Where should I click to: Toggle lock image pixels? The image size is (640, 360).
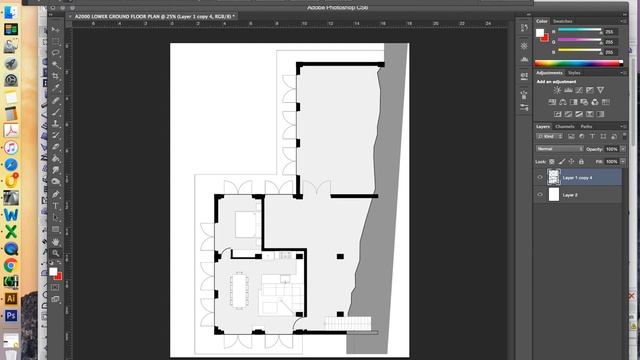pyautogui.click(x=562, y=162)
